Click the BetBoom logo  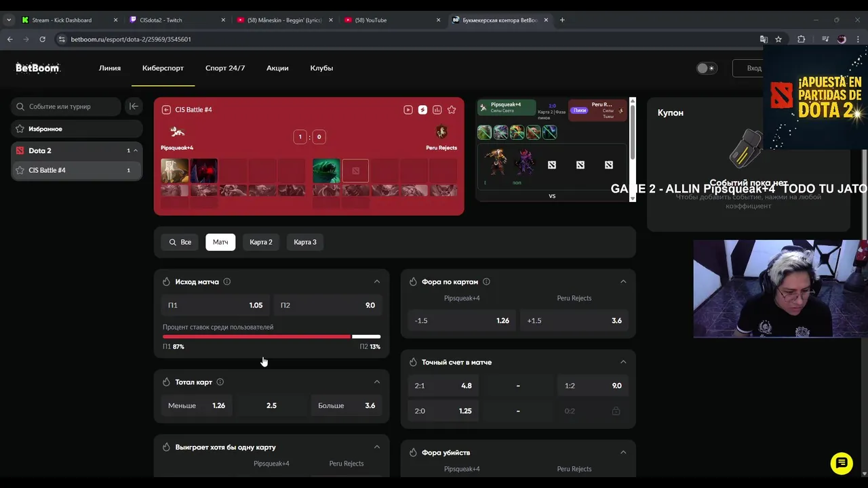[x=38, y=68]
